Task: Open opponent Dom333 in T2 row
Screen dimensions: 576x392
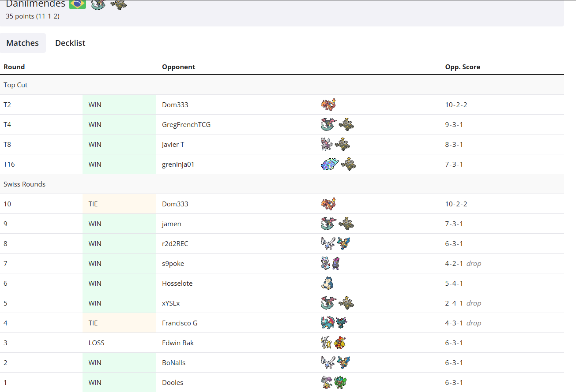Action: pos(175,105)
